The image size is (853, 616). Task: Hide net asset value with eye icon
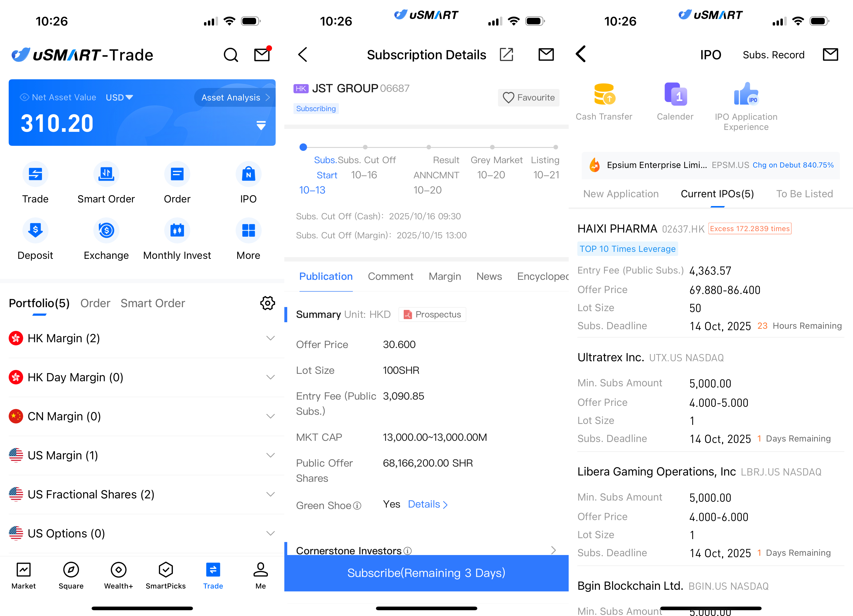[24, 97]
